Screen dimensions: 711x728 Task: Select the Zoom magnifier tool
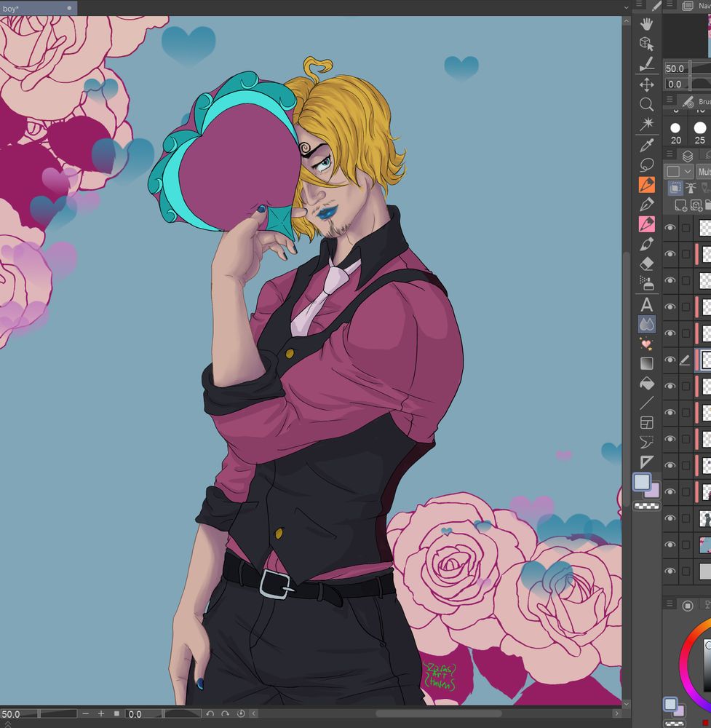coord(646,104)
